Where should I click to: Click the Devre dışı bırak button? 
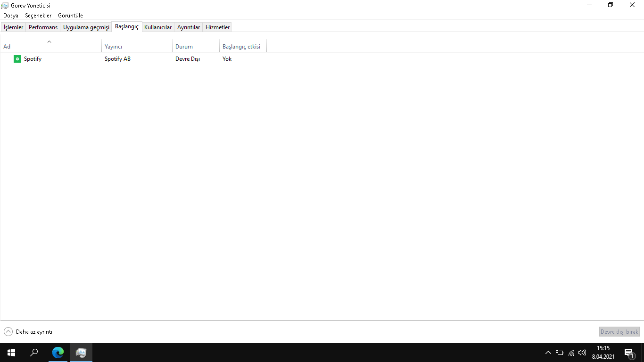619,332
